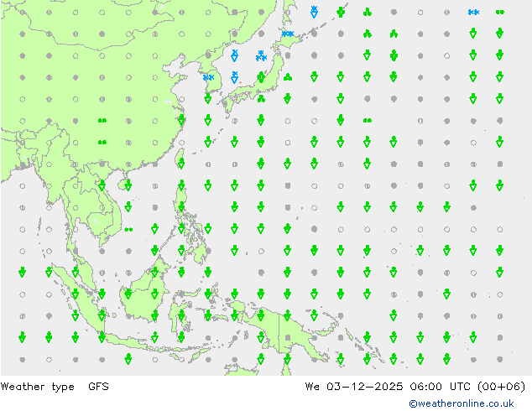This screenshot has height=411, width=532.
Task: Click the double blue snowflake on Korea's west coast
Action: [x=208, y=77]
